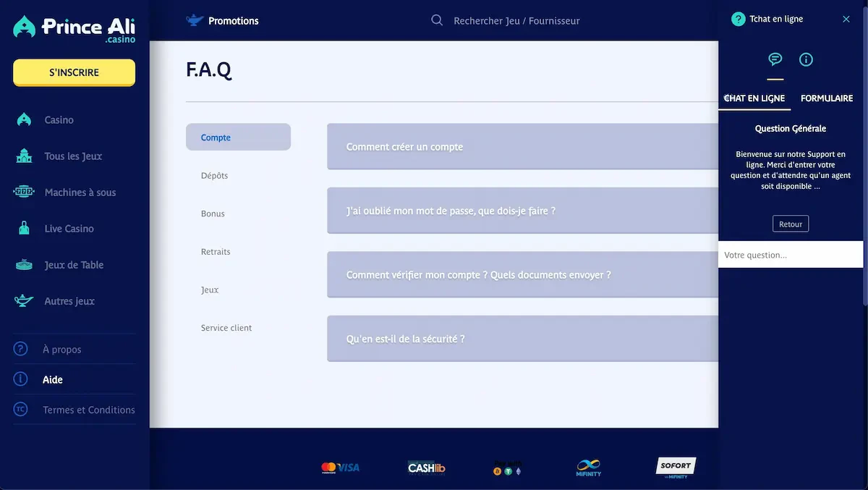
Task: Click the Live Casino dealer icon
Action: coord(24,229)
